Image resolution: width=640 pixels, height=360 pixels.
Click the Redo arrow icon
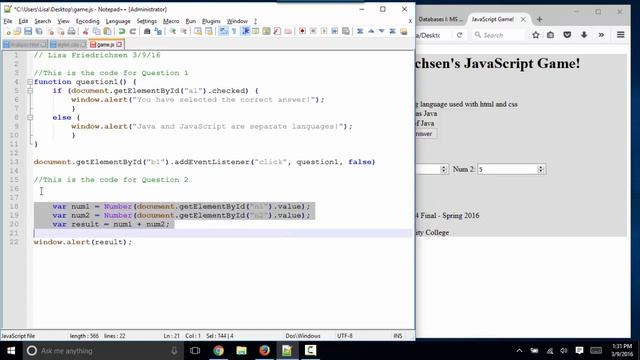(x=132, y=31)
